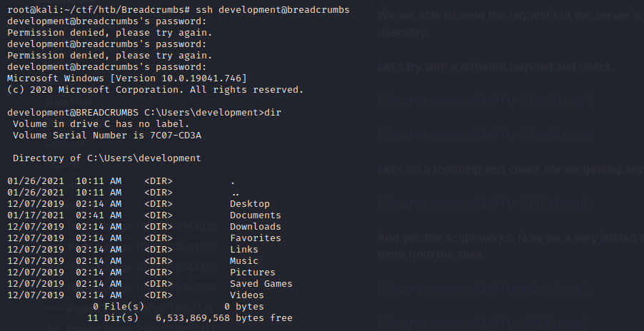This screenshot has height=331, width=644.
Task: Click the first Permission denied message
Action: (x=109, y=33)
